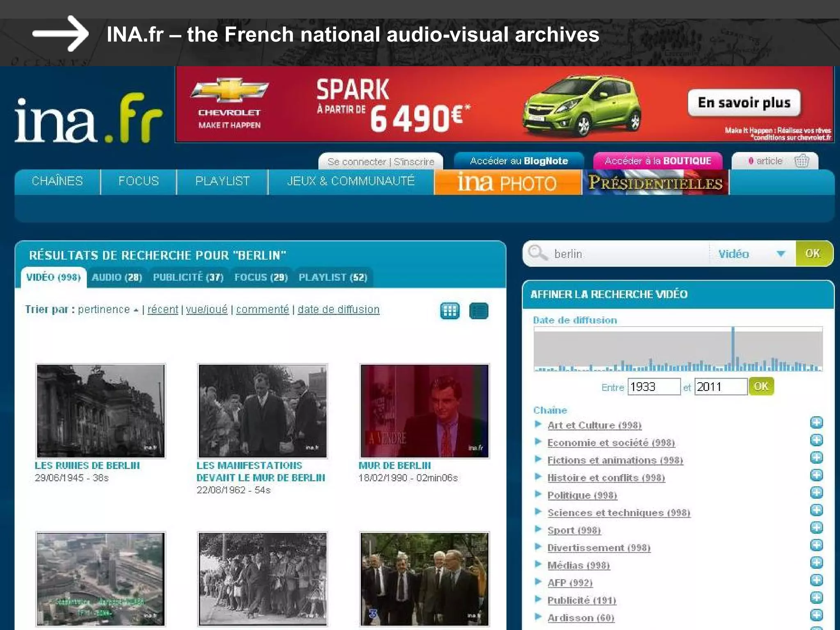Viewport: 840px width, 630px height.
Task: Sort results by récent
Action: tap(163, 309)
